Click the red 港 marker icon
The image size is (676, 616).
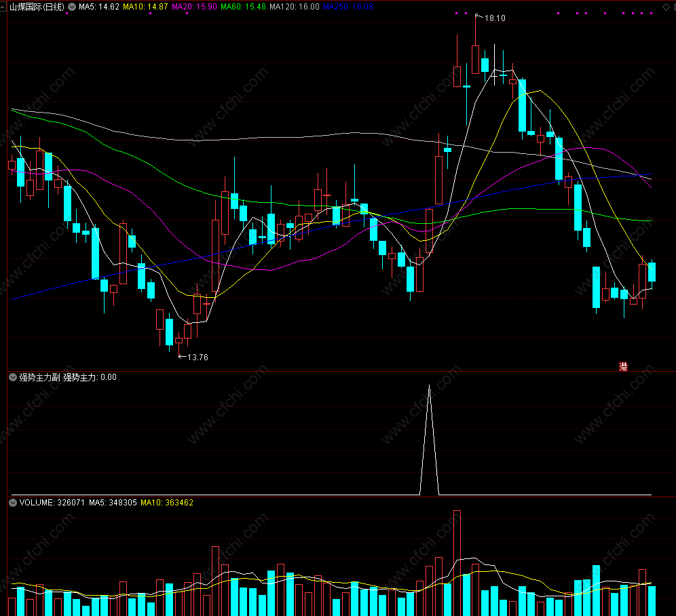click(623, 366)
